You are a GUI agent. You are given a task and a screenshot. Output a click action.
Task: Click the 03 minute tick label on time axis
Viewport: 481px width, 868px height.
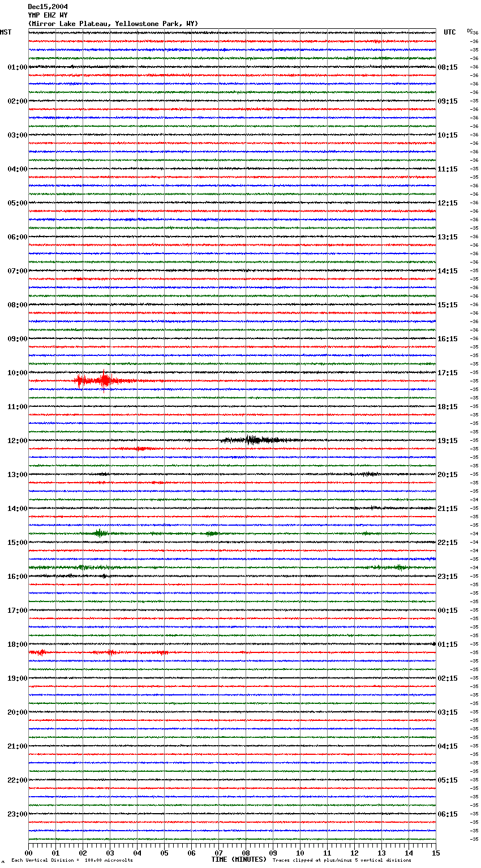click(x=110, y=853)
